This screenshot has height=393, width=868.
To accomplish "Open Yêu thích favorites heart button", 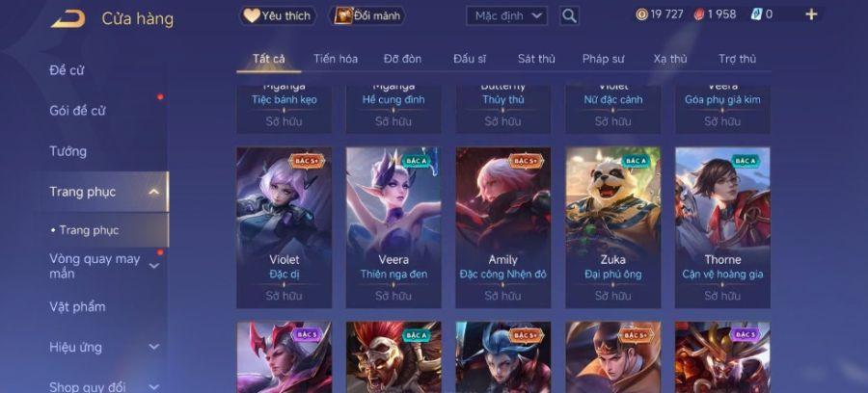I will coord(278,15).
